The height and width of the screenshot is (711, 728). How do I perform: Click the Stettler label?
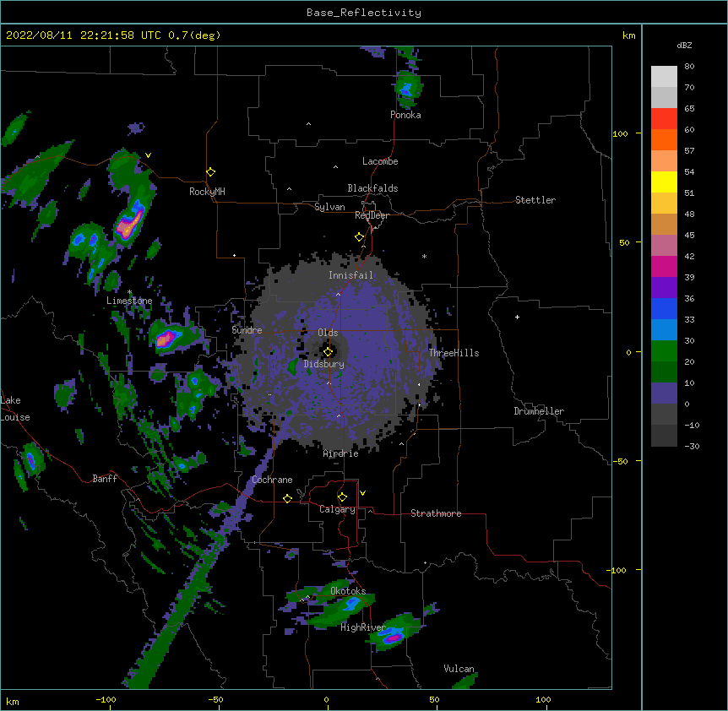(x=535, y=200)
